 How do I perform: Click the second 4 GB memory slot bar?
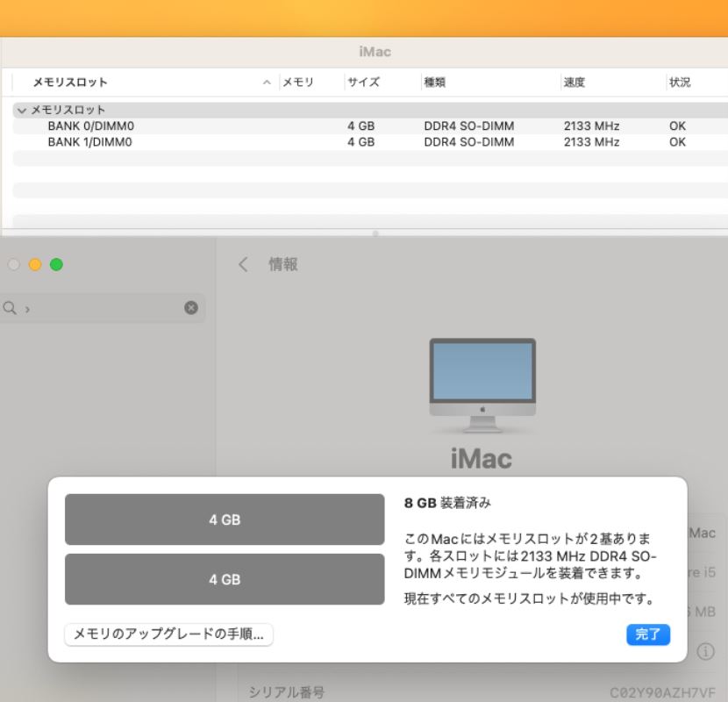[x=225, y=579]
